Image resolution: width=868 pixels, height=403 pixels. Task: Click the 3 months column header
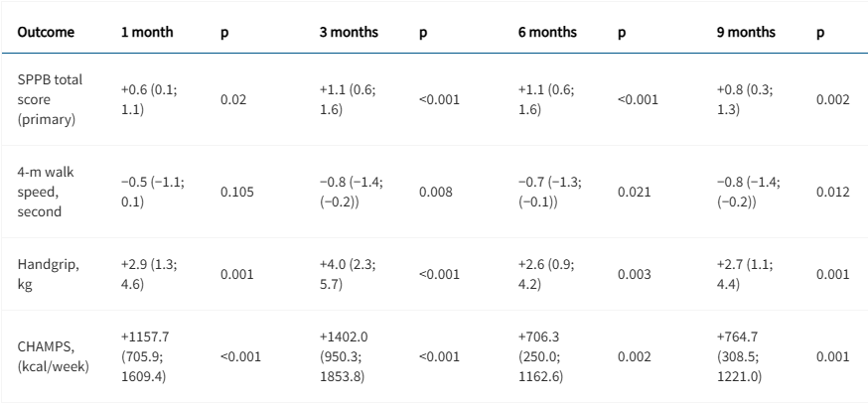tap(349, 32)
